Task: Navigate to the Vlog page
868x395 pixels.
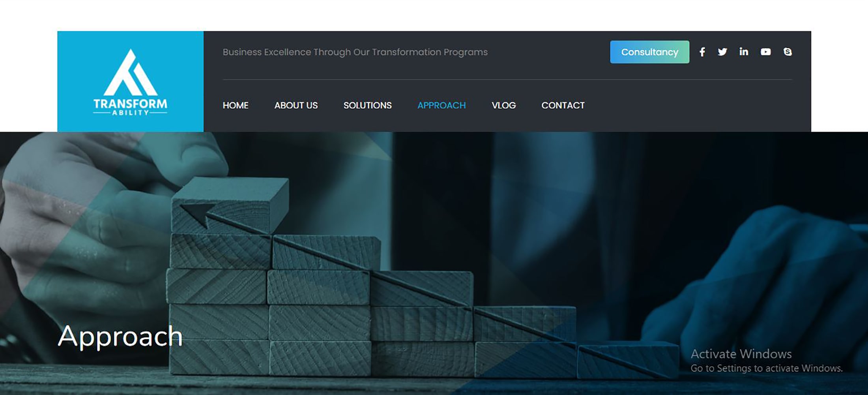Action: tap(503, 105)
